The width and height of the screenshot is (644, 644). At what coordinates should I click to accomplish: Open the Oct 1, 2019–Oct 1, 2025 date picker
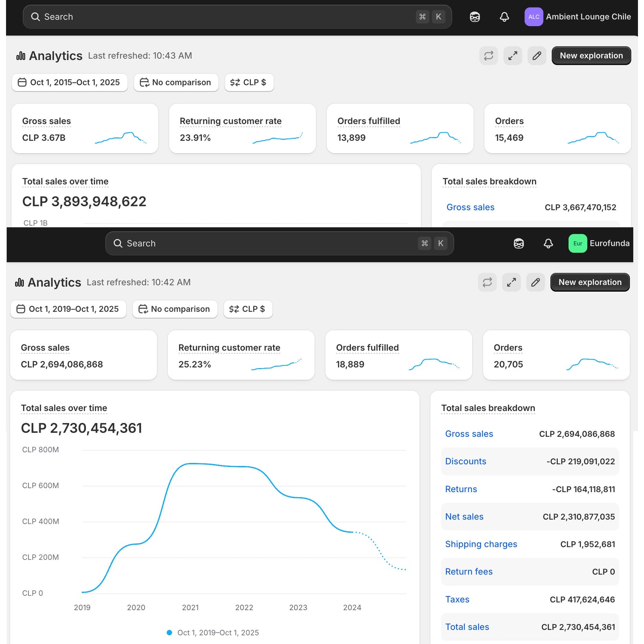click(68, 309)
